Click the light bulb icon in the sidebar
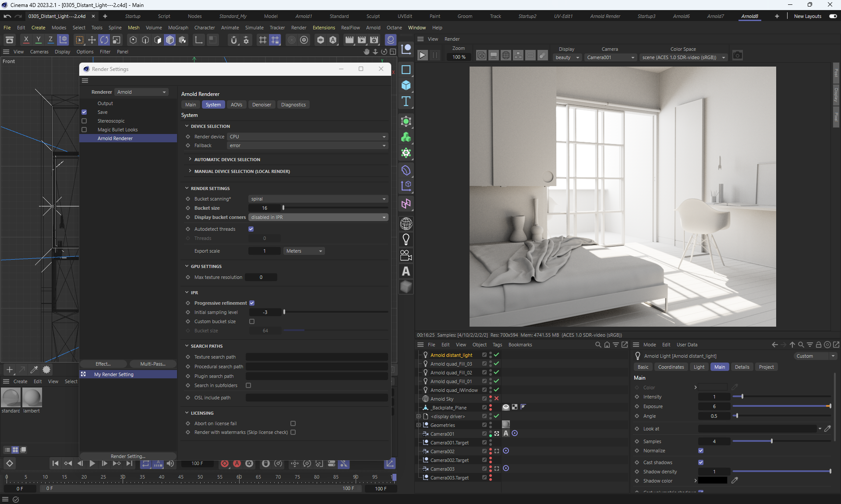Viewport: 841px width, 504px height. click(x=406, y=240)
